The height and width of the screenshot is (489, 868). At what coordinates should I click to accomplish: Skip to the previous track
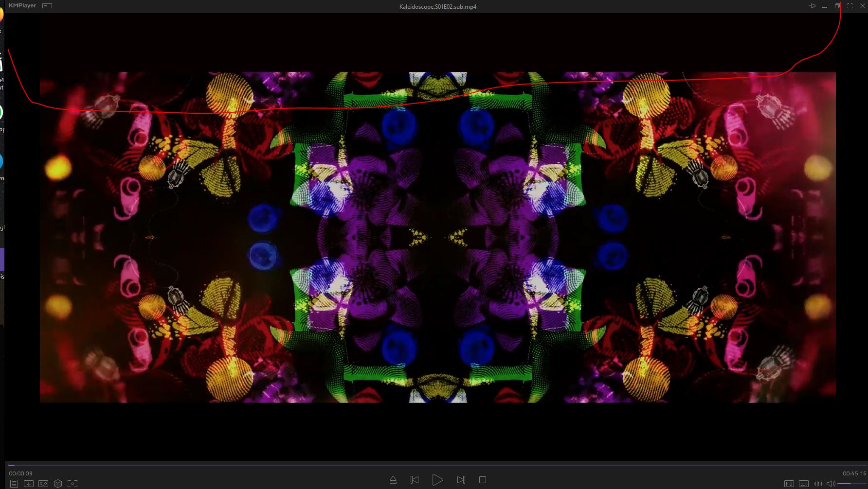pos(415,480)
